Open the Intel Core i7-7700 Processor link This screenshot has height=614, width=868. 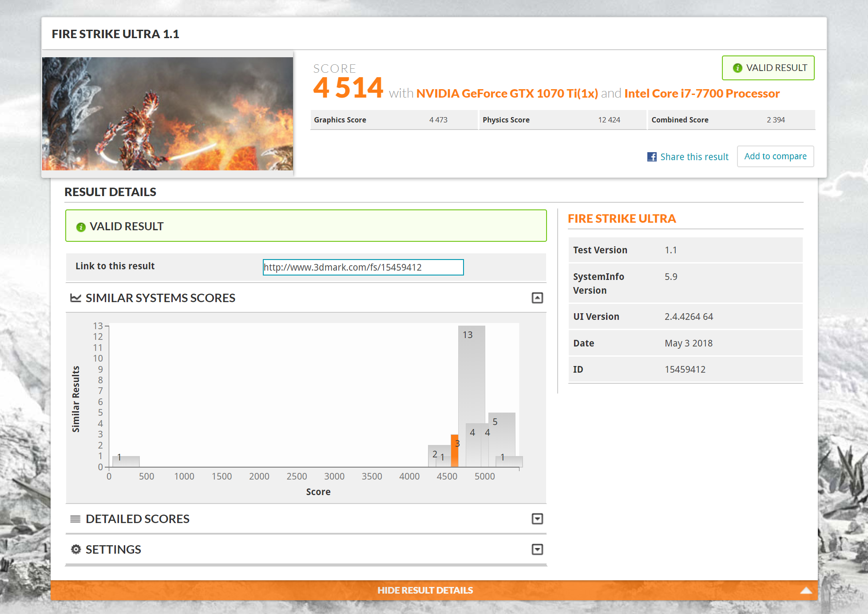(702, 94)
